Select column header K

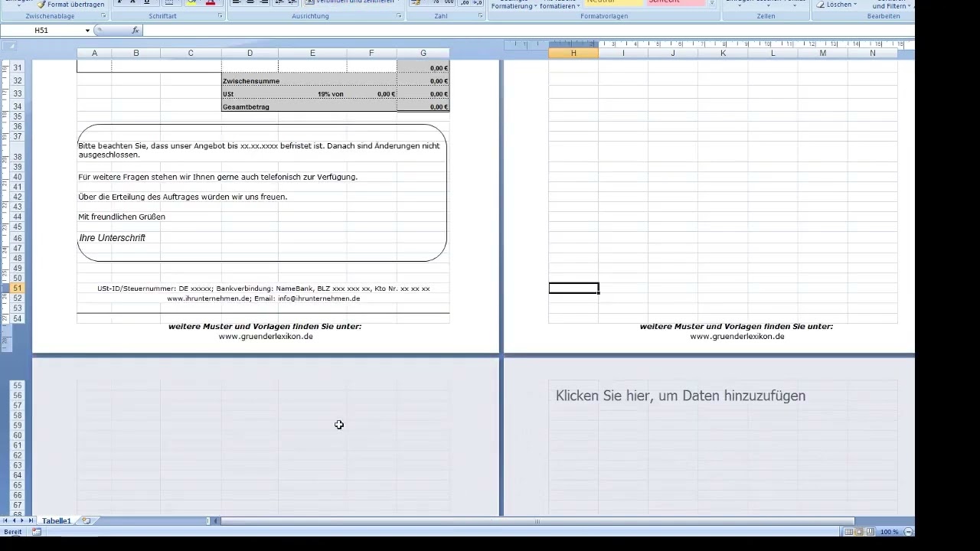(723, 53)
